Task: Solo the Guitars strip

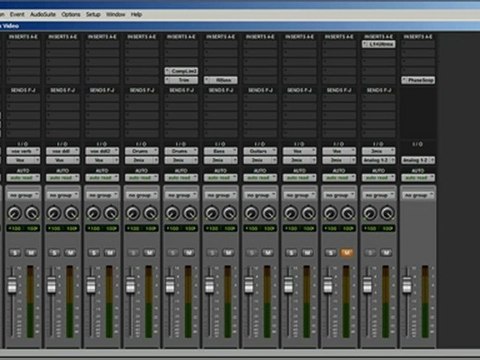Action: tap(252, 253)
